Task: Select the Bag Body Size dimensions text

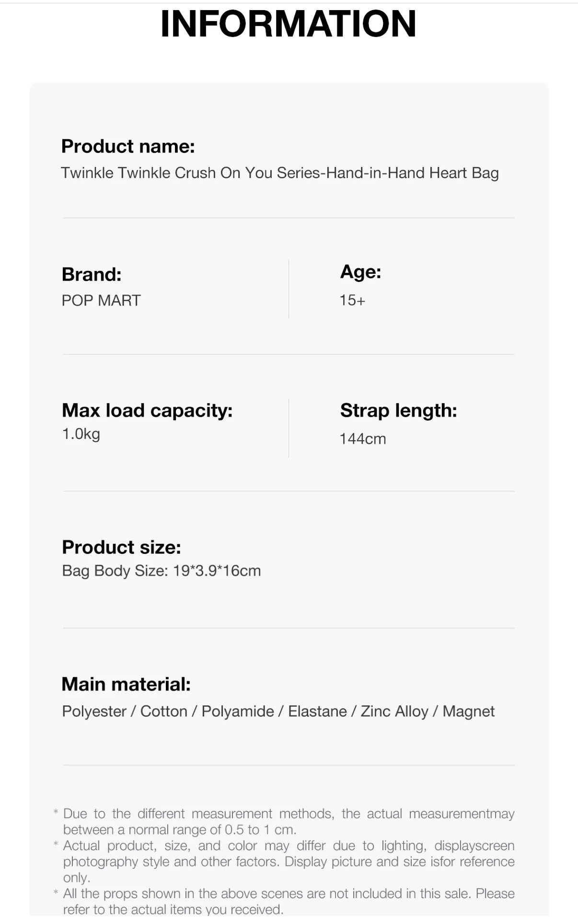Action: pos(162,571)
